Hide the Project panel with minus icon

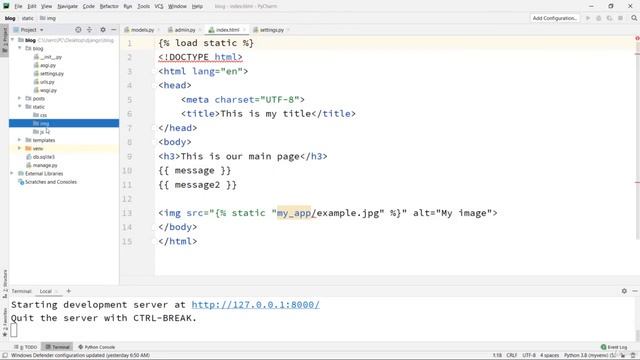113,30
